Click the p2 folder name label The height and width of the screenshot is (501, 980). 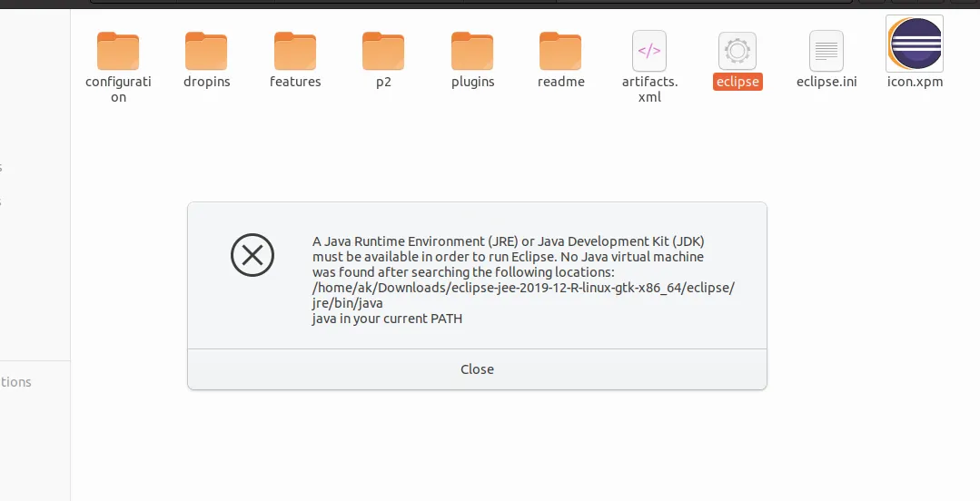[383, 82]
